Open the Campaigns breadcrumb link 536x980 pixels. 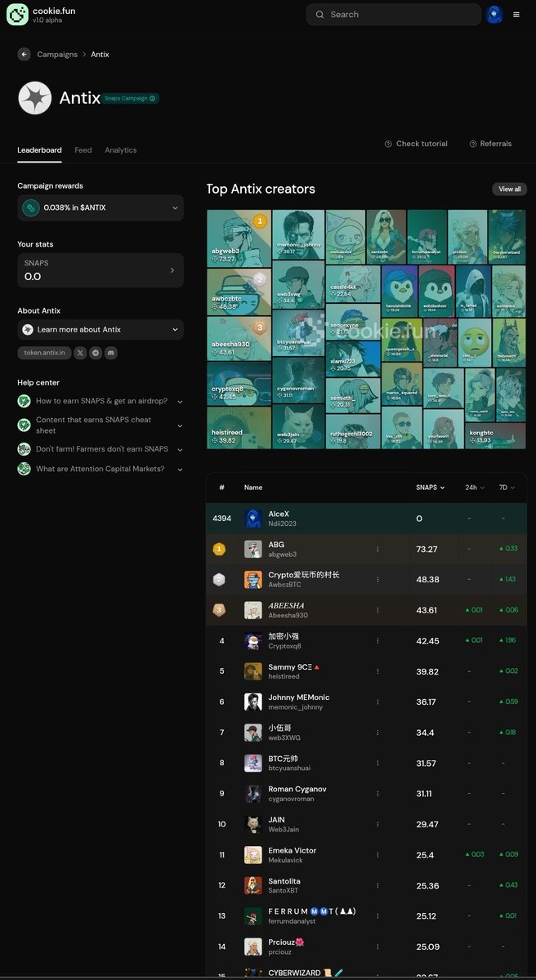point(57,55)
